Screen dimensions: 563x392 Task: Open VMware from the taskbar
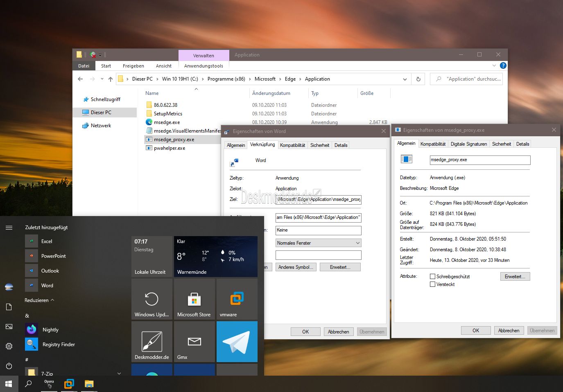click(x=69, y=384)
